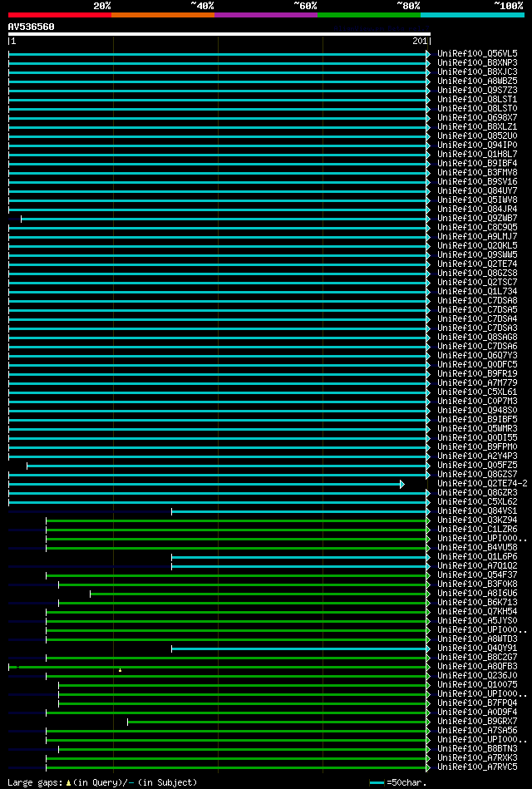This screenshot has width=532, height=789.
Task: Select the label UniRef100_B9IBF4
Action: point(478,163)
